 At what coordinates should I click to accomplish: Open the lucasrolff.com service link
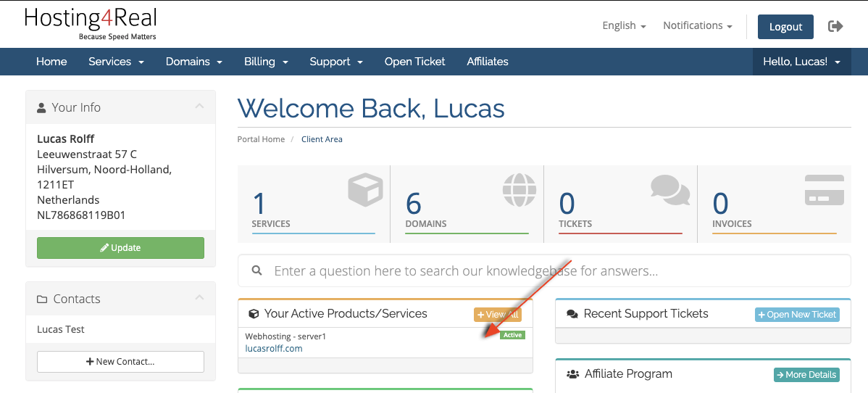(274, 349)
